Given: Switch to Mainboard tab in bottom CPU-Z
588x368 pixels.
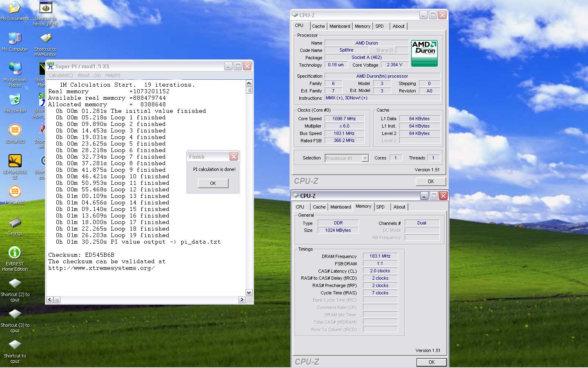Looking at the screenshot, I should [x=341, y=207].
